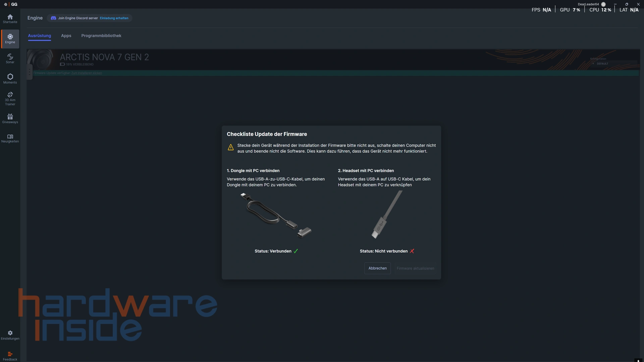Switch to the Programmbibliothek tab
644x362 pixels.
point(101,36)
